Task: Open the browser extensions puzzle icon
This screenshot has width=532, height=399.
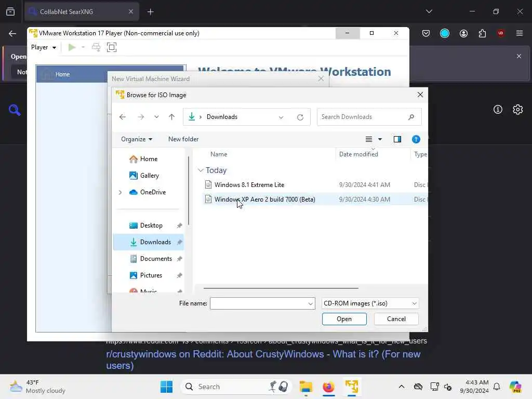Action: pos(482,33)
